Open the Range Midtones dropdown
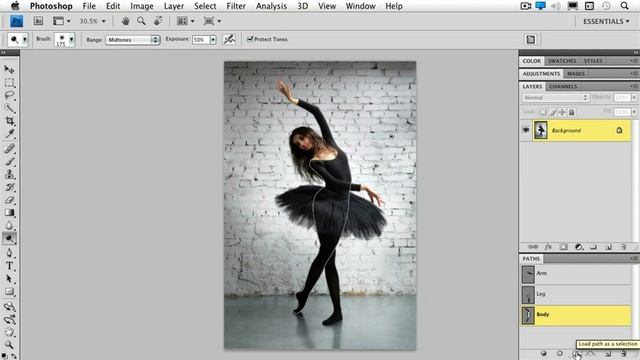 tap(133, 40)
